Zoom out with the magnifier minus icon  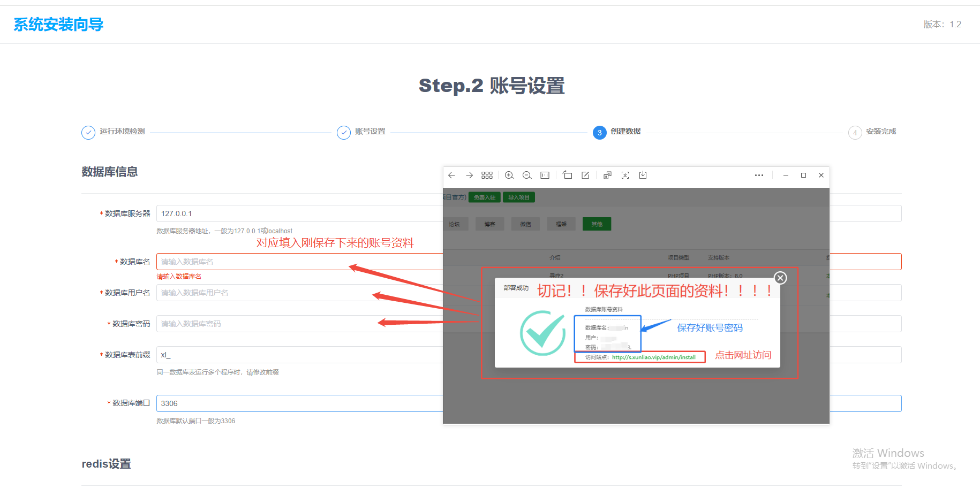click(527, 175)
